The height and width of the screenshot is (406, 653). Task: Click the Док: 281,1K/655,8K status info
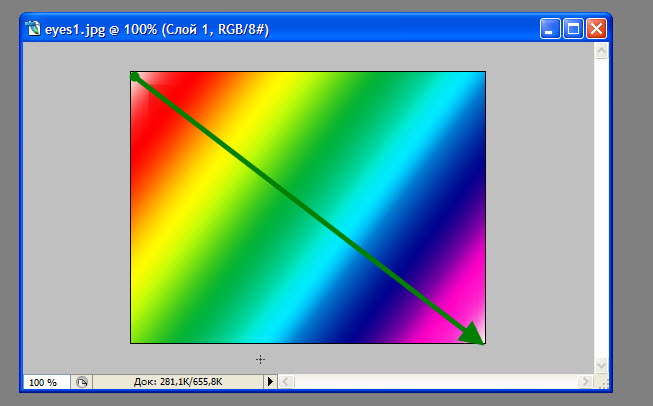178,381
